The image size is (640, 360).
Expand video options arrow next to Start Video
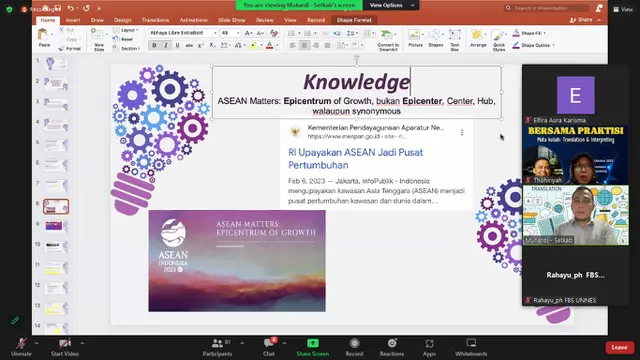click(x=82, y=343)
